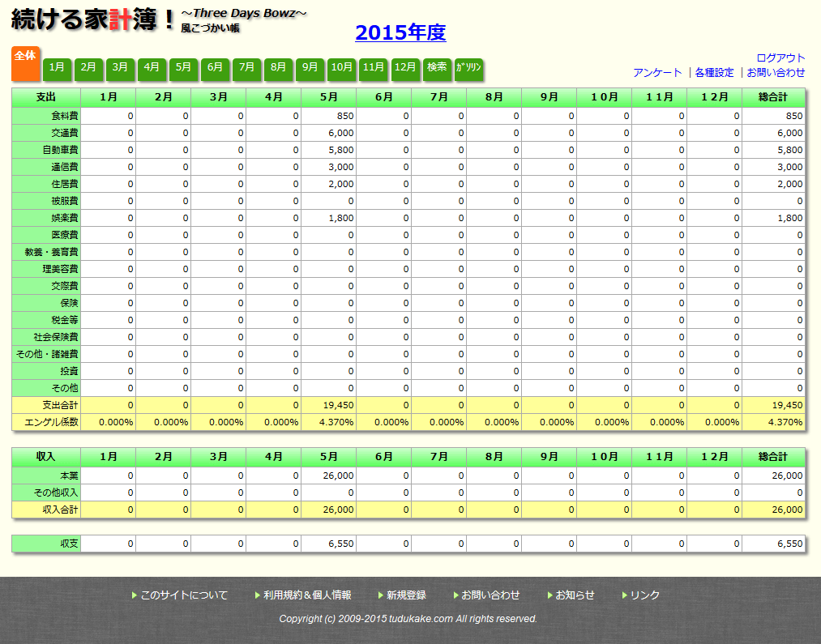Switch to the 12月 month tab

pyautogui.click(x=404, y=68)
